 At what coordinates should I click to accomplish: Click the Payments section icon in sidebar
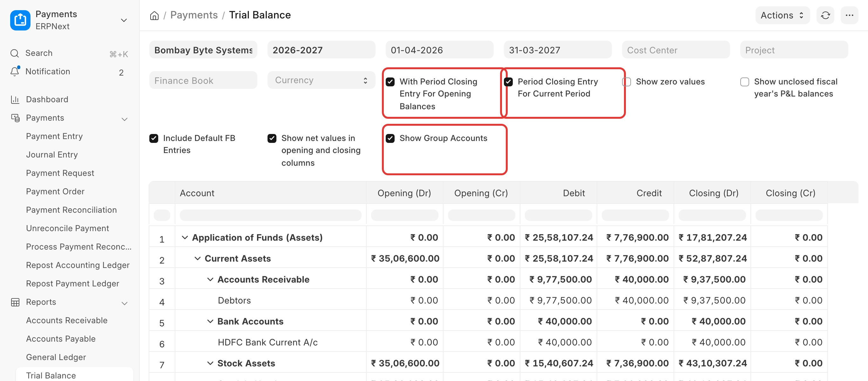point(15,118)
